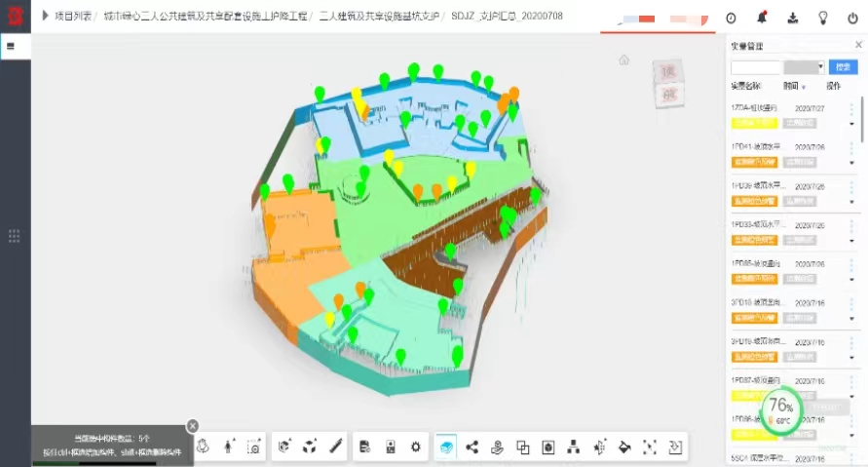Click the notifications bell icon

coord(762,18)
